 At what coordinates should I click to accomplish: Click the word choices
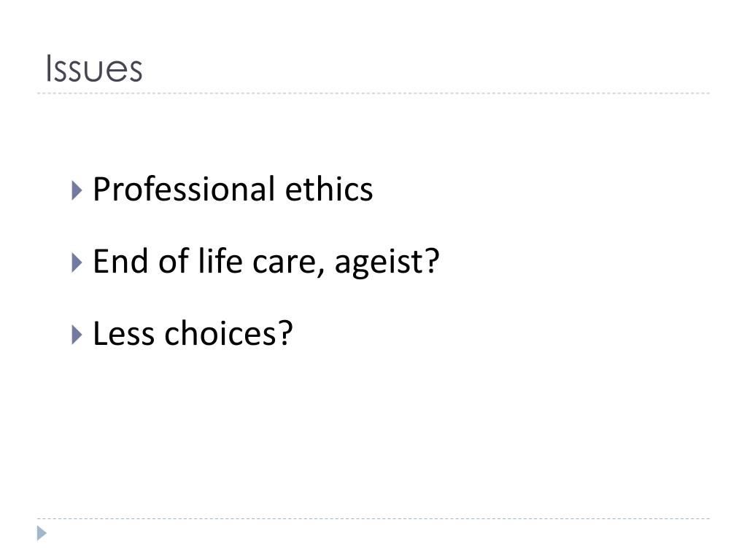pos(220,333)
